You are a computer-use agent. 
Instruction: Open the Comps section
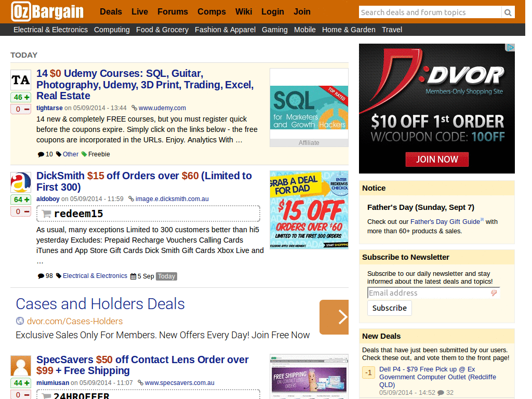[x=212, y=12]
